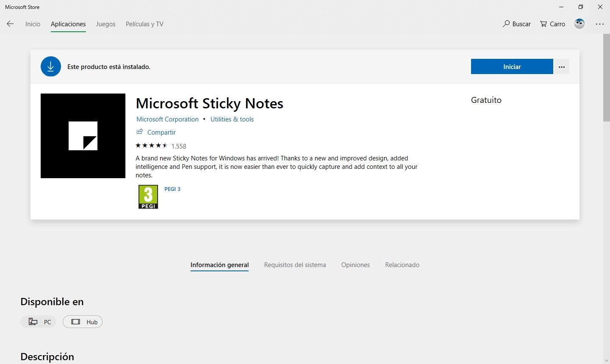Viewport: 610px width, 364px height.
Task: Open the top-bar three-dots menu
Action: (x=600, y=24)
